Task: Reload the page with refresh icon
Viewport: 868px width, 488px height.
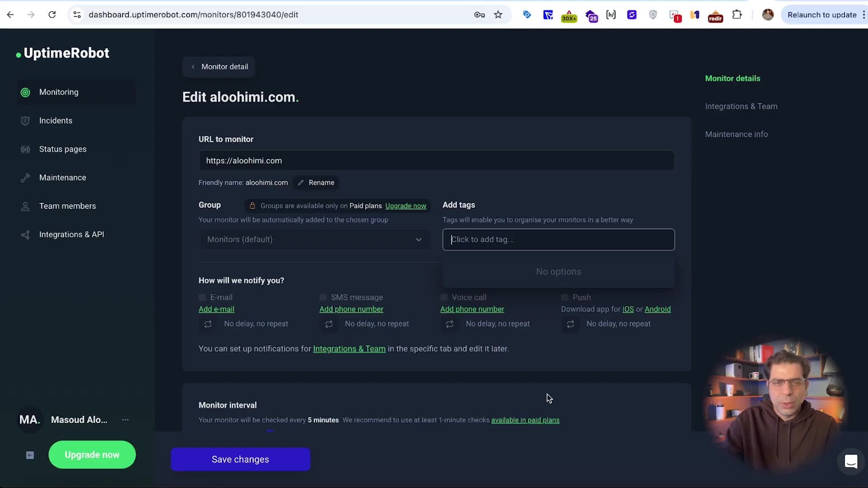Action: click(x=52, y=14)
